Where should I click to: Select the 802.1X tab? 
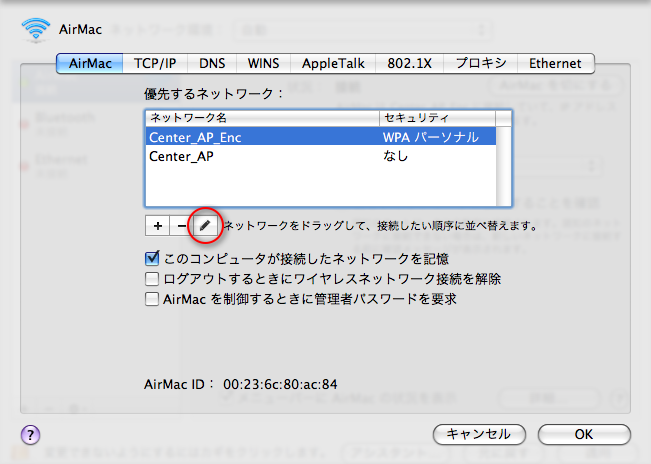[409, 63]
